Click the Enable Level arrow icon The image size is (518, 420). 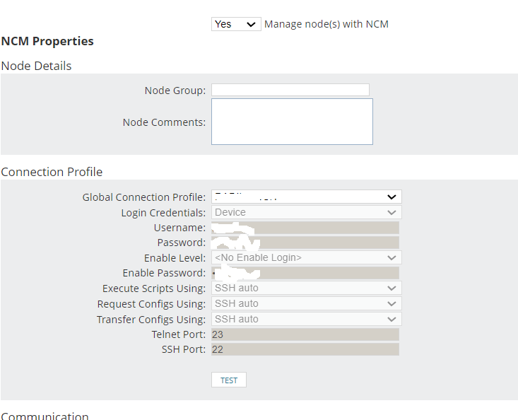tap(392, 258)
